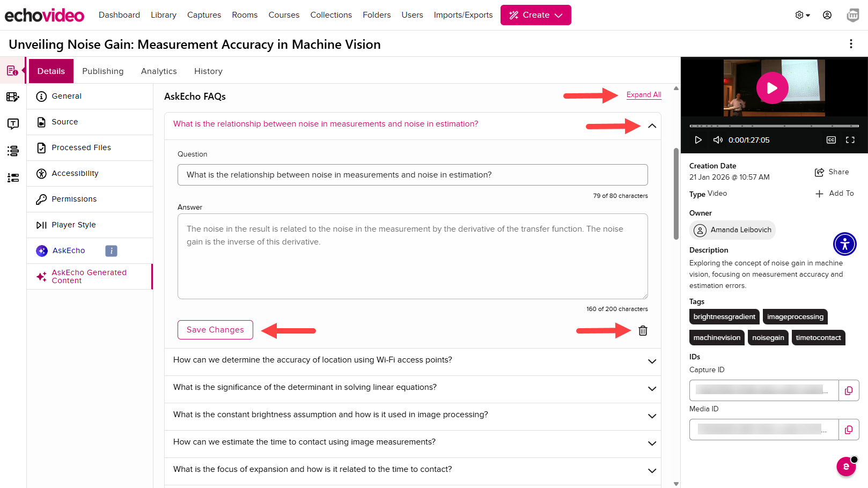This screenshot has width=868, height=488.
Task: Select the video editing icon in sidebar
Action: [13, 97]
